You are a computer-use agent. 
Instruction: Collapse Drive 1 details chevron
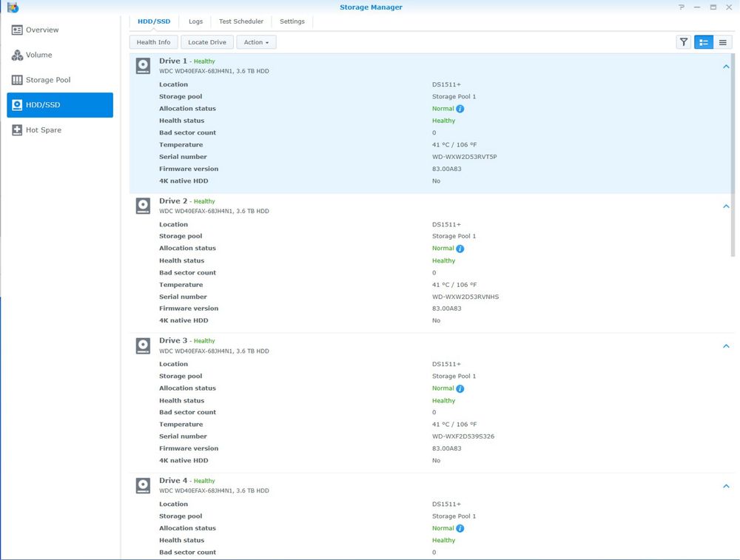coord(726,67)
